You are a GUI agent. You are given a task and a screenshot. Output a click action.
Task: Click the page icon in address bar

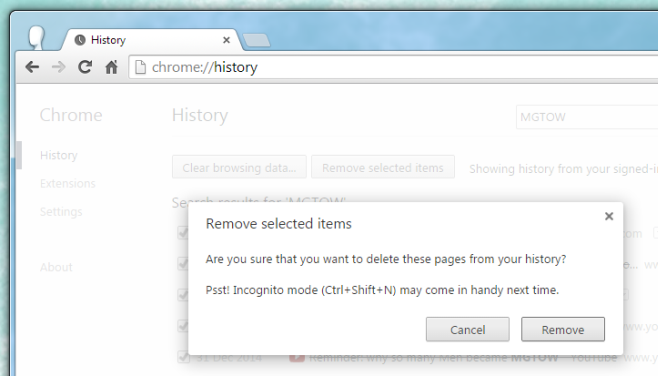pyautogui.click(x=140, y=67)
